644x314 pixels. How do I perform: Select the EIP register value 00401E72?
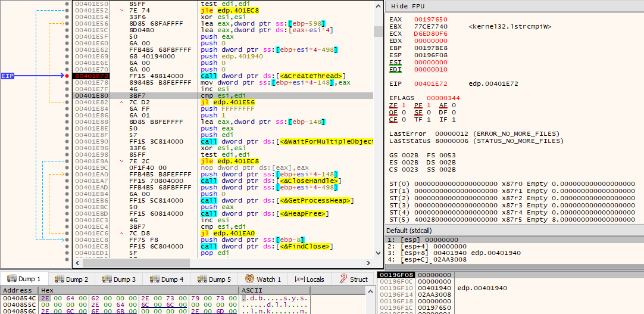[x=431, y=84]
